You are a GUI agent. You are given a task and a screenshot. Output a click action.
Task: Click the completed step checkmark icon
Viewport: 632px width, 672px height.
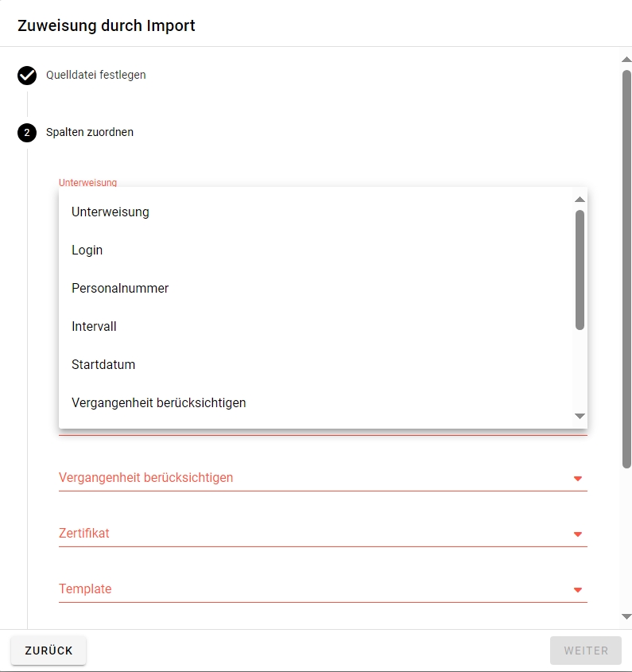click(27, 76)
